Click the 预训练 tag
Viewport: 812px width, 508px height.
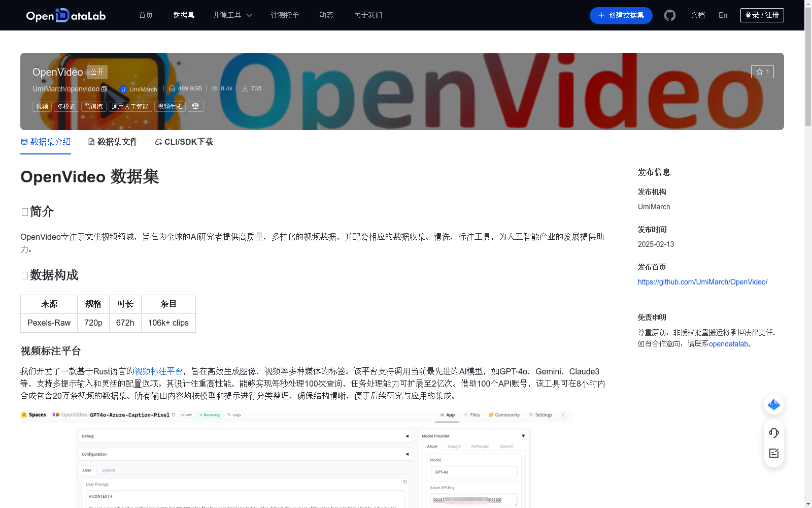click(93, 107)
